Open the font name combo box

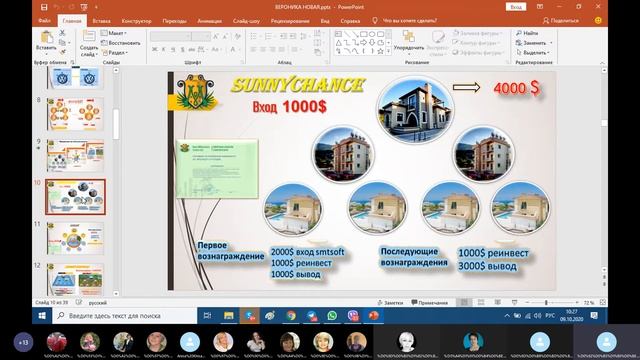[x=171, y=37]
